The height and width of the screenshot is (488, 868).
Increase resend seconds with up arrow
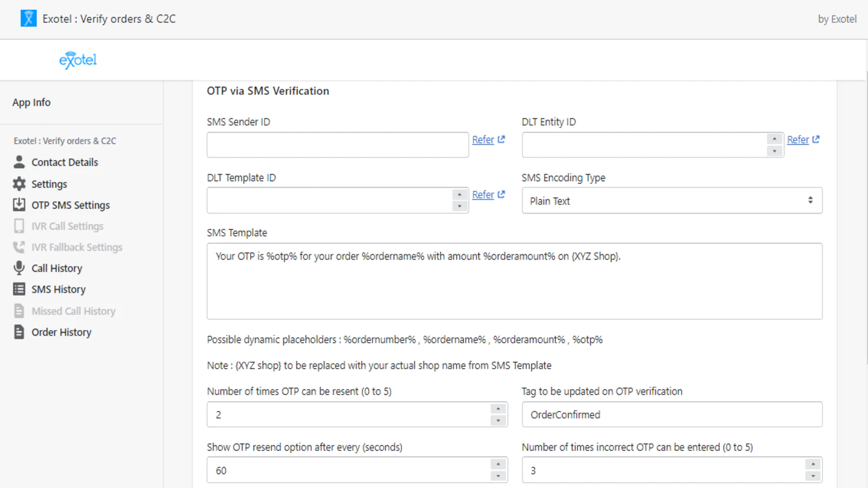(x=498, y=464)
